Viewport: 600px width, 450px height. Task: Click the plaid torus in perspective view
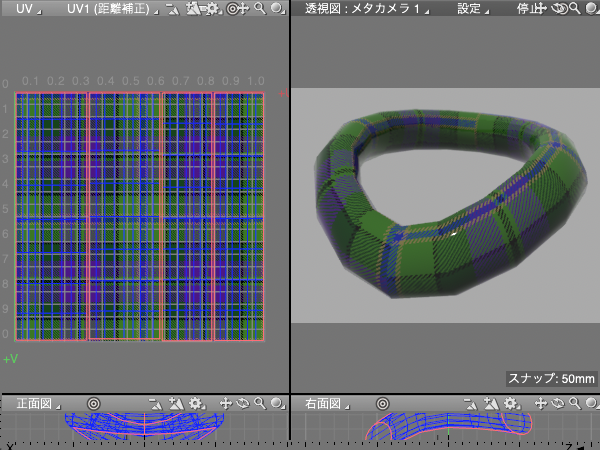tap(450, 255)
